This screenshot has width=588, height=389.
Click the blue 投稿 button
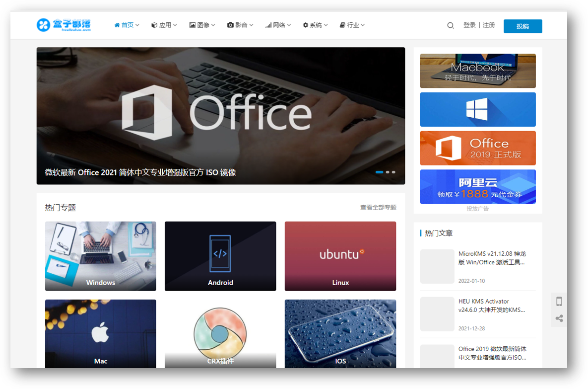click(x=523, y=26)
